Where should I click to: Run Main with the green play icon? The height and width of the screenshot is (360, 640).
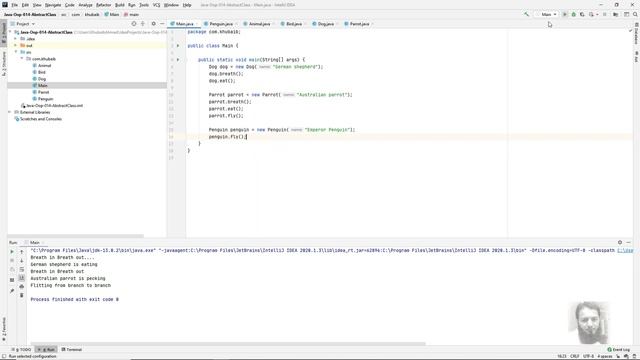(x=565, y=14)
